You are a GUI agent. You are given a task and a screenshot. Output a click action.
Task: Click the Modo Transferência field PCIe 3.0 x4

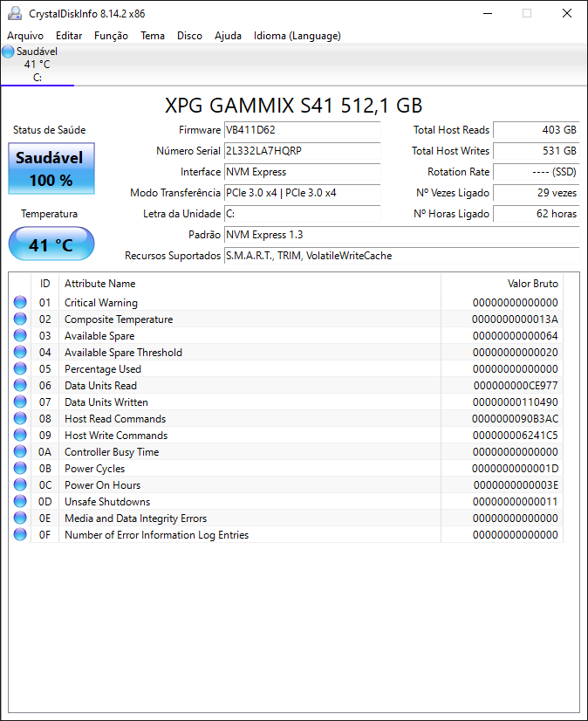click(303, 193)
